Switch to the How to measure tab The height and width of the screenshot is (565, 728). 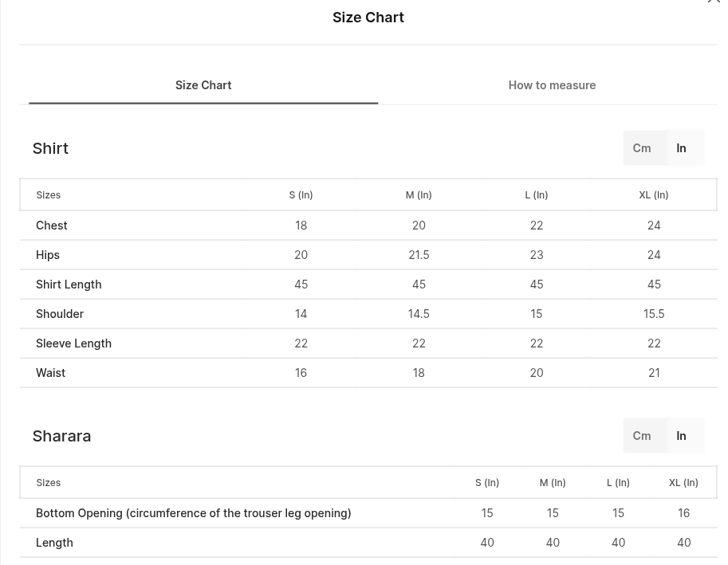pos(552,85)
